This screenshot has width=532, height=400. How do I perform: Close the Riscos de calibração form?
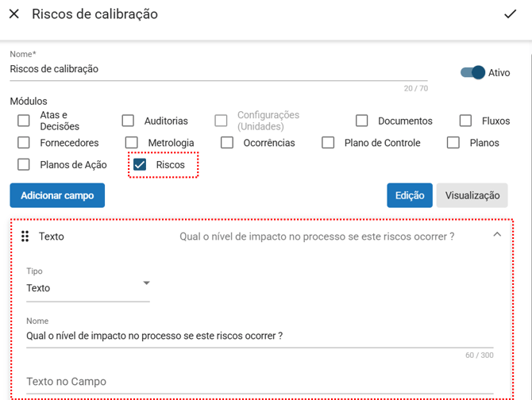tap(14, 14)
